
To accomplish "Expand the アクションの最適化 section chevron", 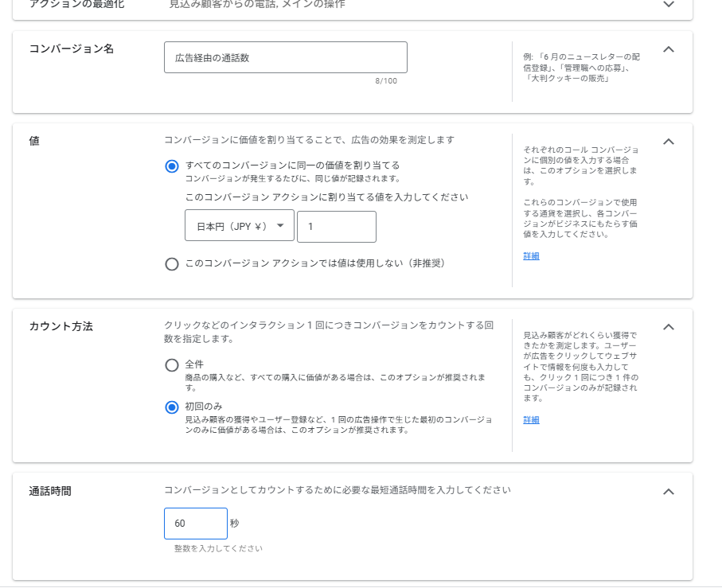I will tap(669, 5).
